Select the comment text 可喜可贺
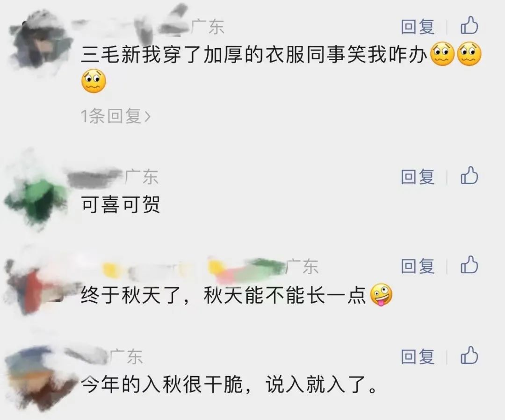Image resolution: width=505 pixels, height=420 pixels. tap(121, 204)
